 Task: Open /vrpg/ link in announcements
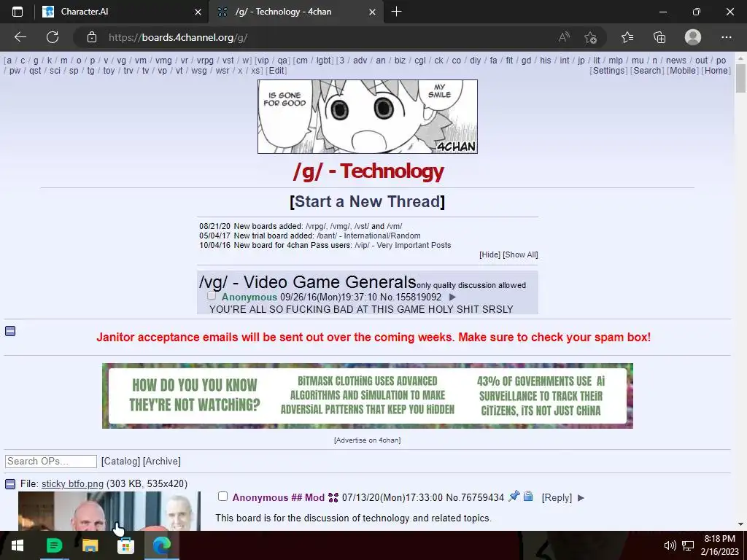(x=316, y=226)
